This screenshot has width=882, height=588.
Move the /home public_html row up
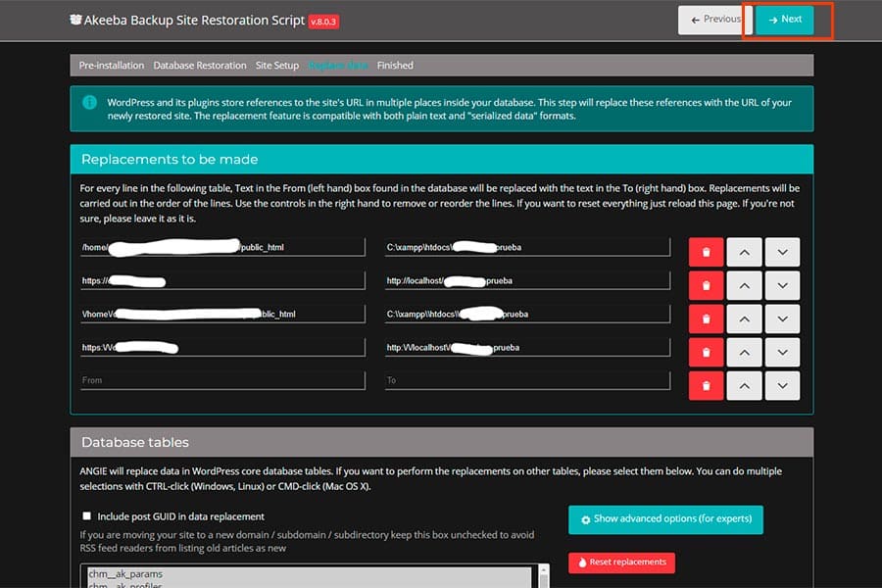pos(744,252)
